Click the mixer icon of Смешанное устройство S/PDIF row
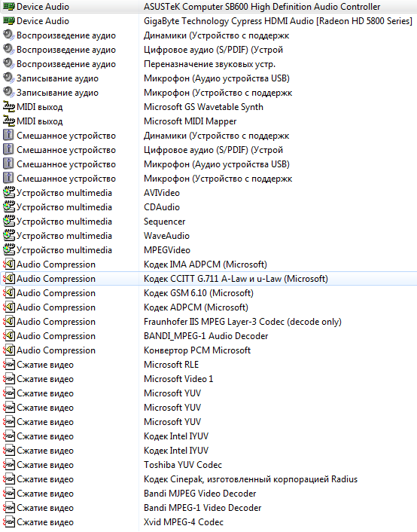417x532 pixels. (x=8, y=149)
